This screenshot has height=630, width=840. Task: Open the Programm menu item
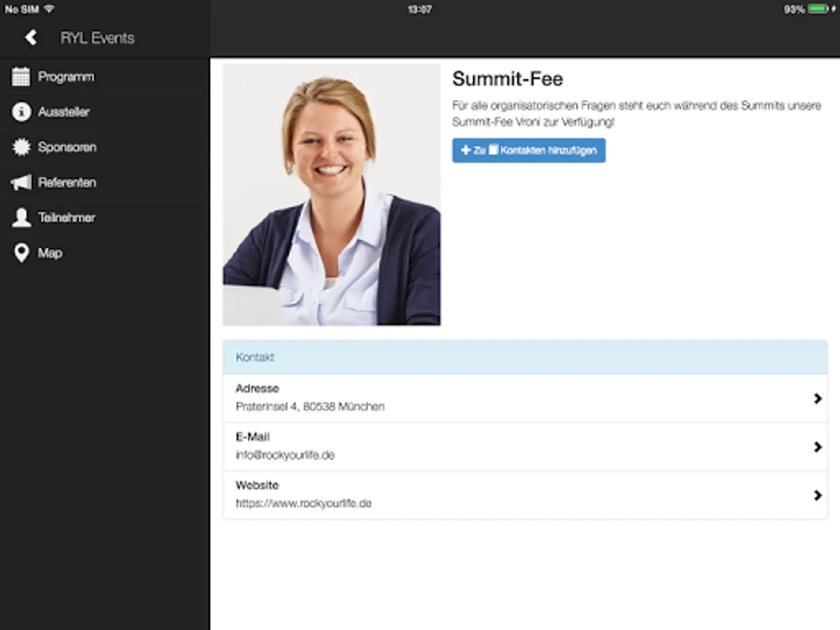105,77
